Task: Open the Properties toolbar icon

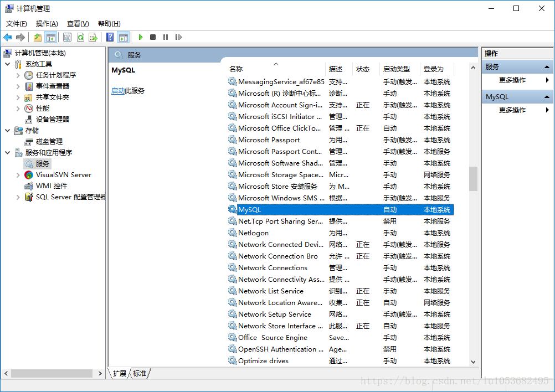Action: (67, 37)
